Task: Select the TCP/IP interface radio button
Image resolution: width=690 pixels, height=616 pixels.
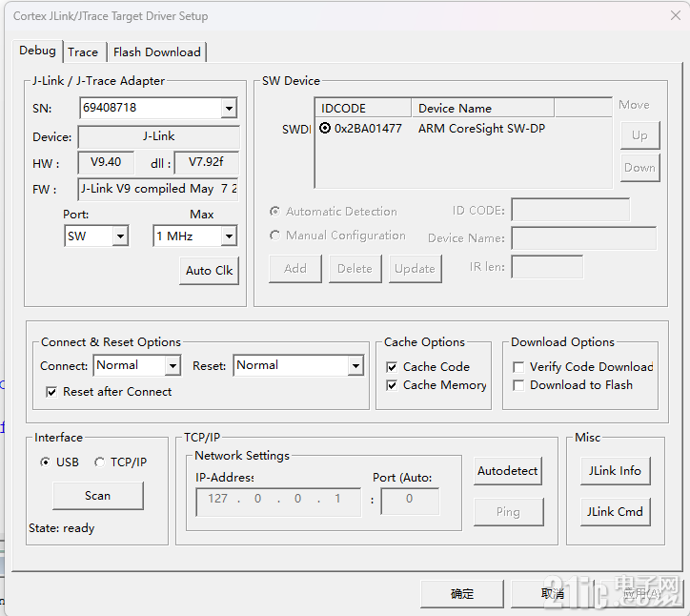Action: (99, 462)
